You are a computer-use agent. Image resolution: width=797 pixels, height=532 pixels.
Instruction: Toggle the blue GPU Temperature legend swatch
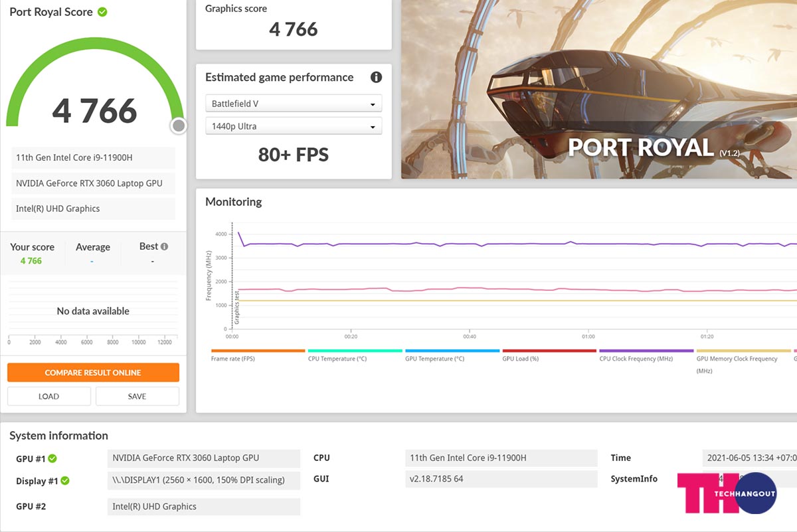[x=452, y=351]
